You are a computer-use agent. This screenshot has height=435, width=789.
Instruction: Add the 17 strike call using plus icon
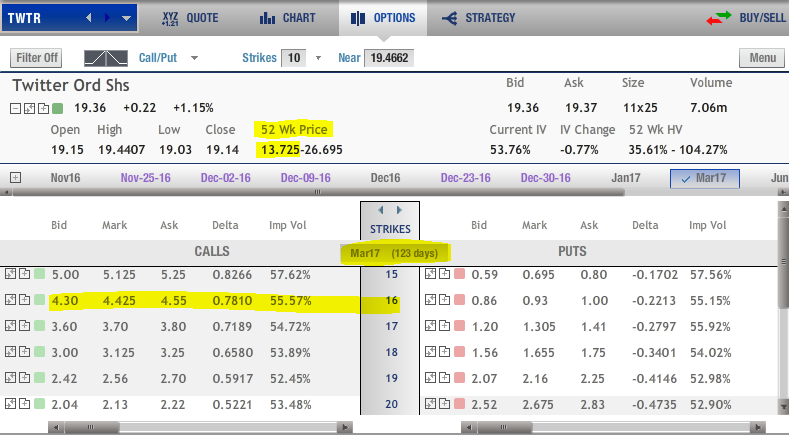pyautogui.click(x=24, y=325)
